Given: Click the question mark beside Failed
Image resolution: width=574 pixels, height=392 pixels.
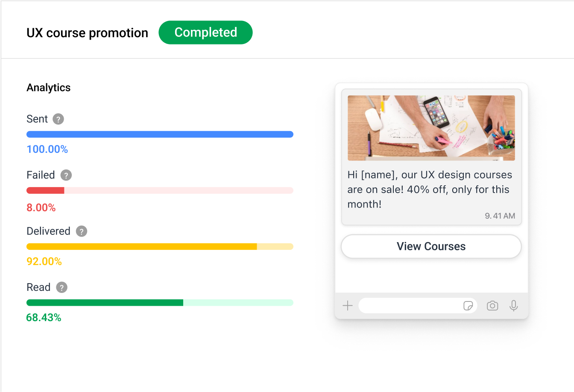Looking at the screenshot, I should [66, 175].
